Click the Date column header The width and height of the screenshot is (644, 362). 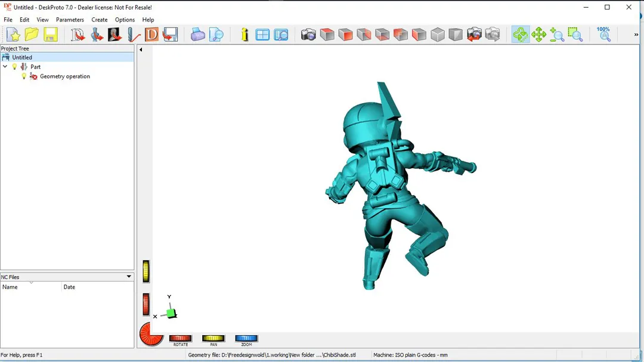[69, 287]
